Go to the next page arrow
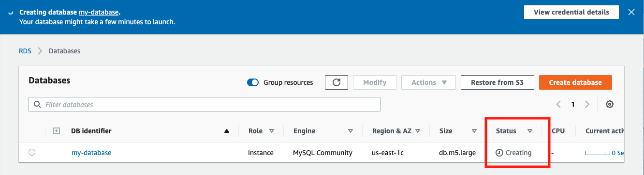Screen dimensions: 644x175 coord(587,104)
